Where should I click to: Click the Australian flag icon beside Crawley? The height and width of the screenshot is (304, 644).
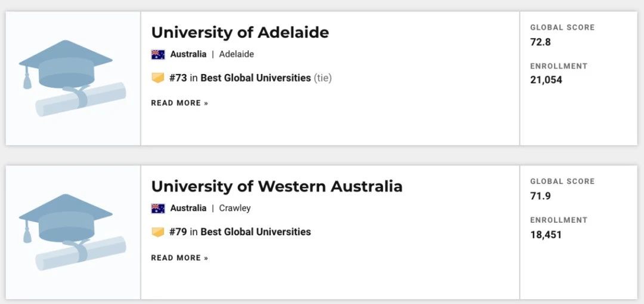click(x=157, y=208)
